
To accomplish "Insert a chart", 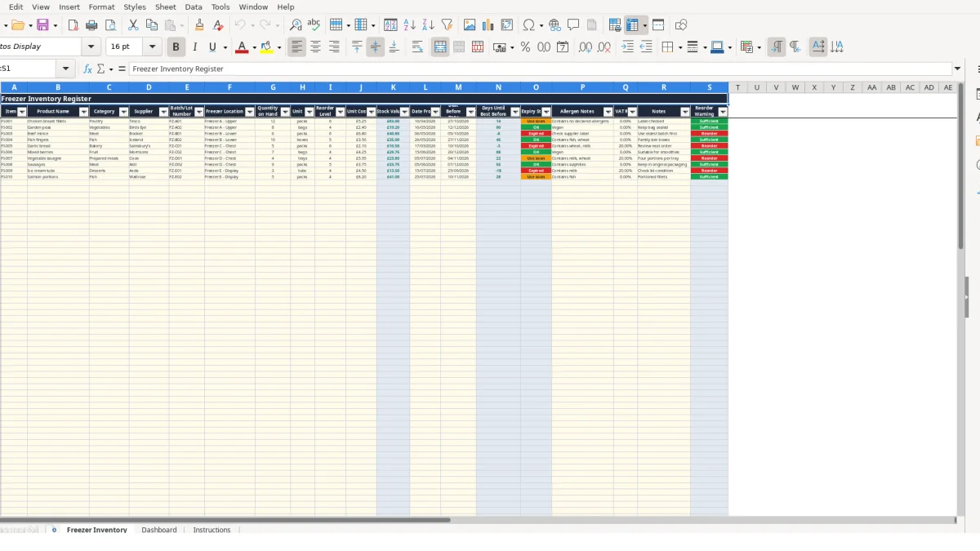I will click(x=488, y=25).
